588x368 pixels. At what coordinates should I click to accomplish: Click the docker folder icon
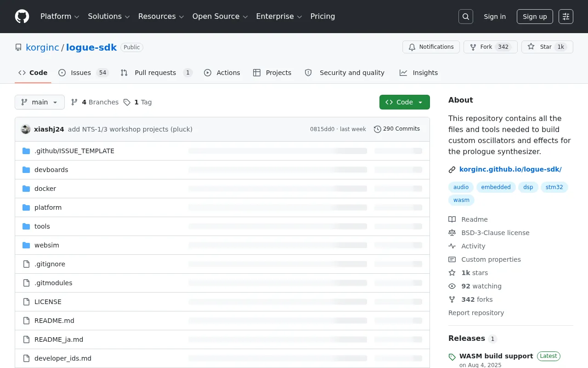click(x=26, y=189)
